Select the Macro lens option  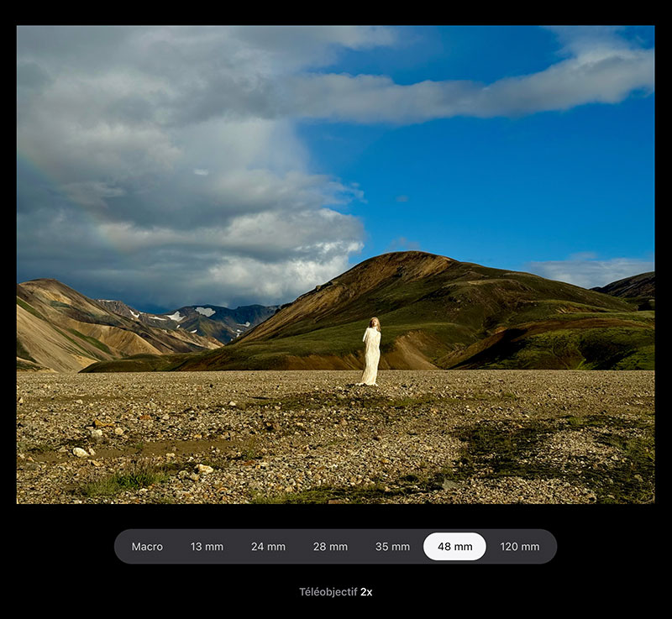click(147, 547)
